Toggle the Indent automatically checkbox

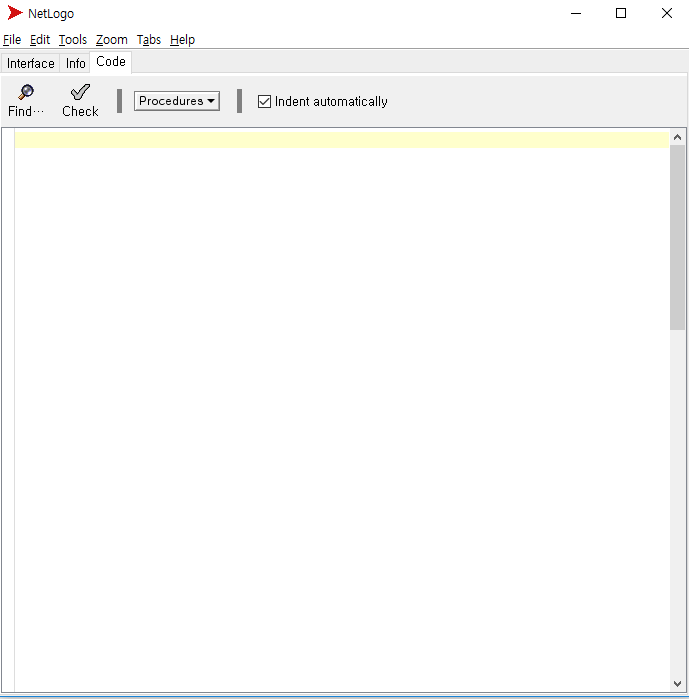point(264,102)
